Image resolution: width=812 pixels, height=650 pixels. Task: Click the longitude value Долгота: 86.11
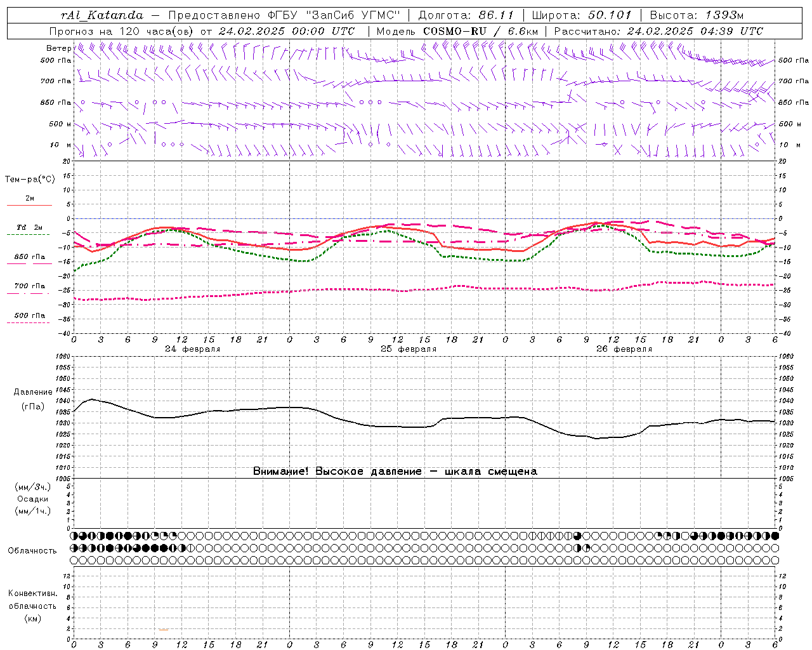466,15
